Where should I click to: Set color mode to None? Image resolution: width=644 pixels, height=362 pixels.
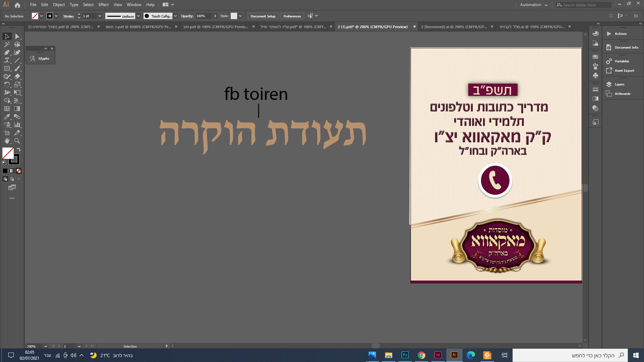point(19,171)
